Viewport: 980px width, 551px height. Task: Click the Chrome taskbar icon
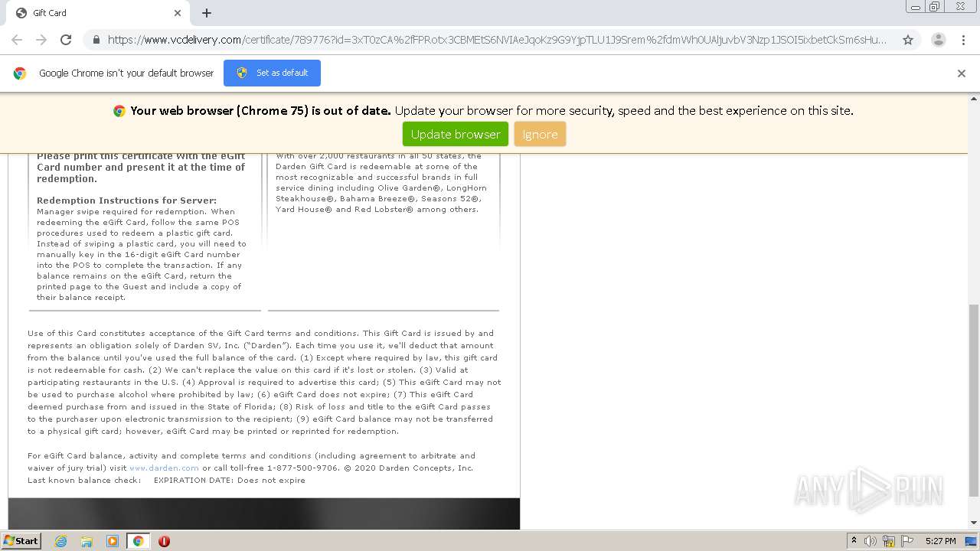pos(138,541)
